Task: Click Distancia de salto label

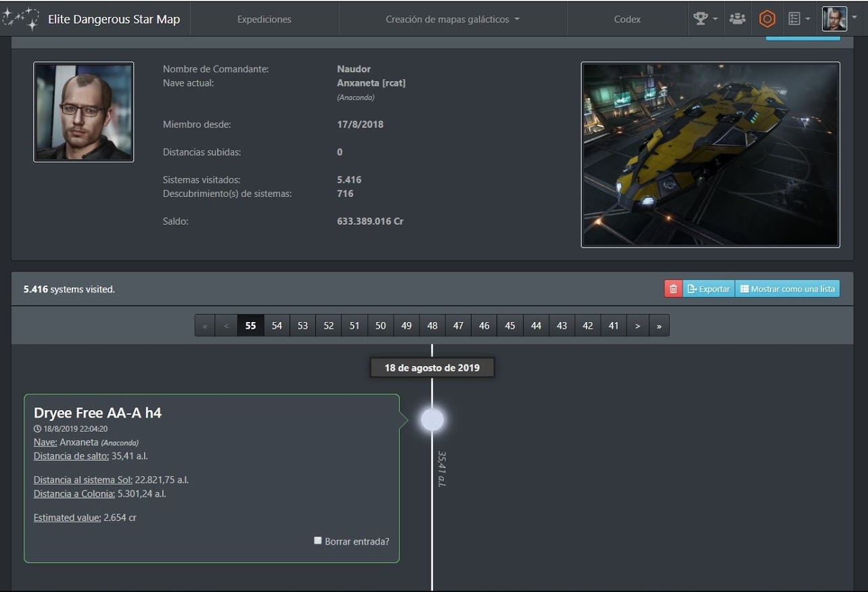Action: (x=71, y=456)
